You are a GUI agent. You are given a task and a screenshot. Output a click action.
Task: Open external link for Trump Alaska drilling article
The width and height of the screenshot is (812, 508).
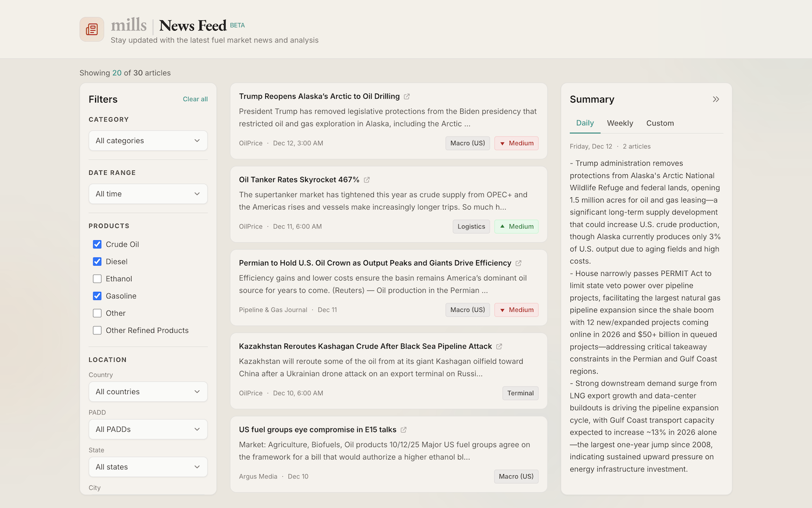(x=407, y=96)
